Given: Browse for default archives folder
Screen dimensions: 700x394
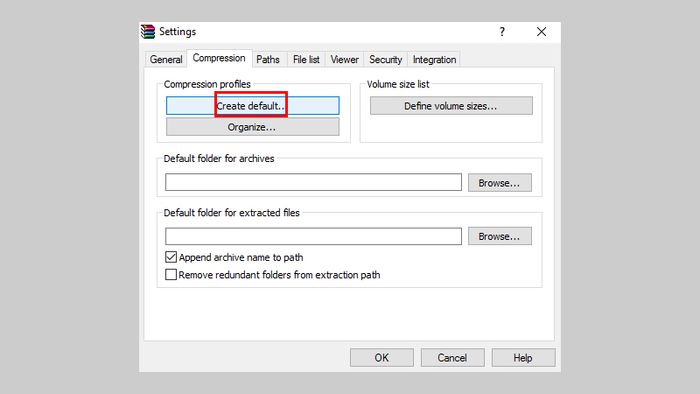Looking at the screenshot, I should (x=500, y=183).
